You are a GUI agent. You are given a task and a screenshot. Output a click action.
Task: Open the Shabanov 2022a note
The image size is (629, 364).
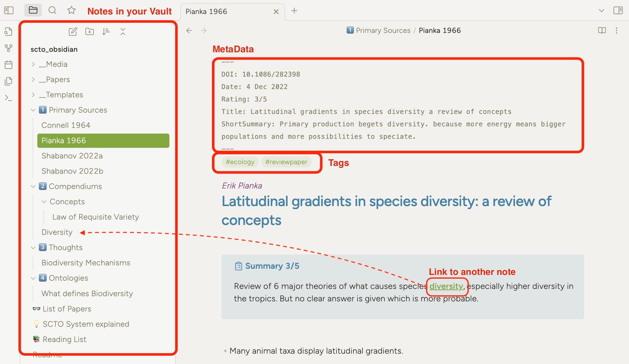coord(72,156)
